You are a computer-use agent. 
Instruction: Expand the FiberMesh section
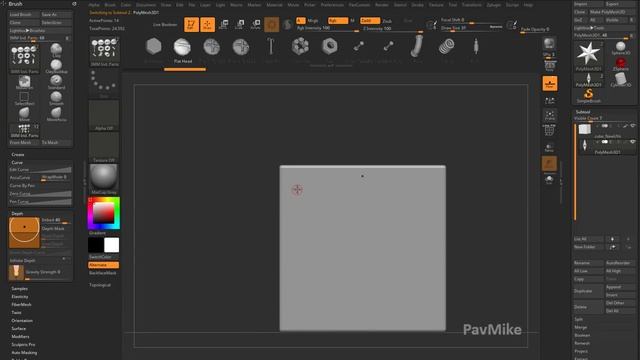point(21,304)
